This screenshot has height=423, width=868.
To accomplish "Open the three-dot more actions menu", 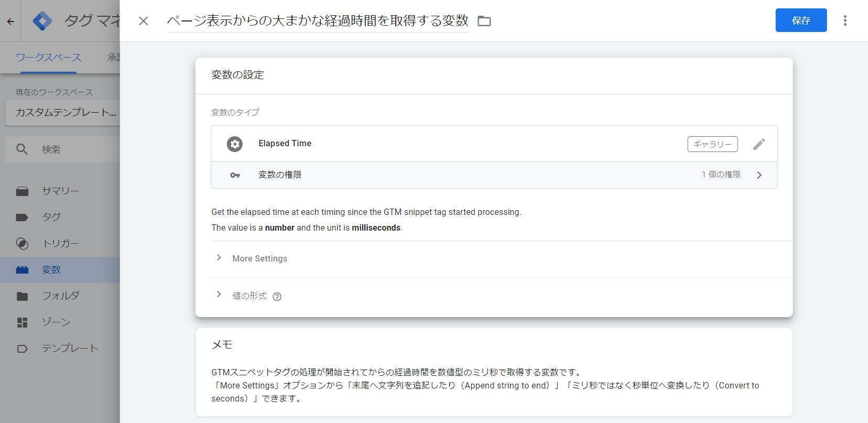I will coord(845,20).
